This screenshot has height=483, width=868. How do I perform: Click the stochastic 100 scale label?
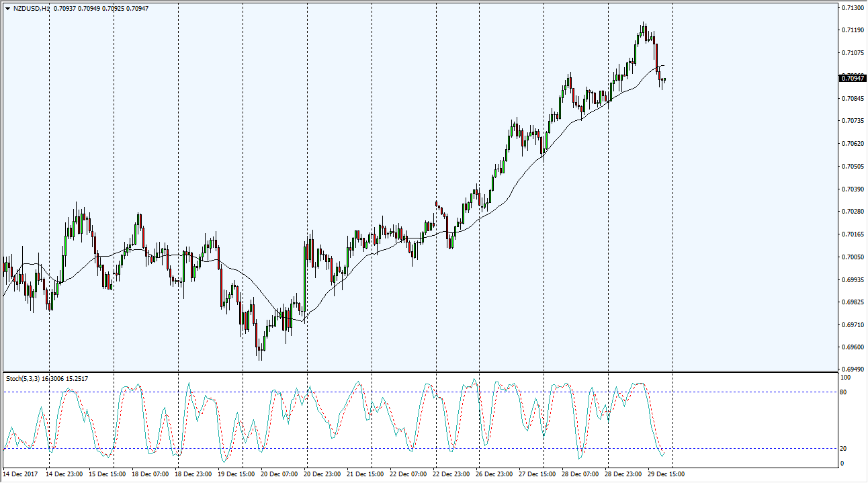pyautogui.click(x=846, y=378)
